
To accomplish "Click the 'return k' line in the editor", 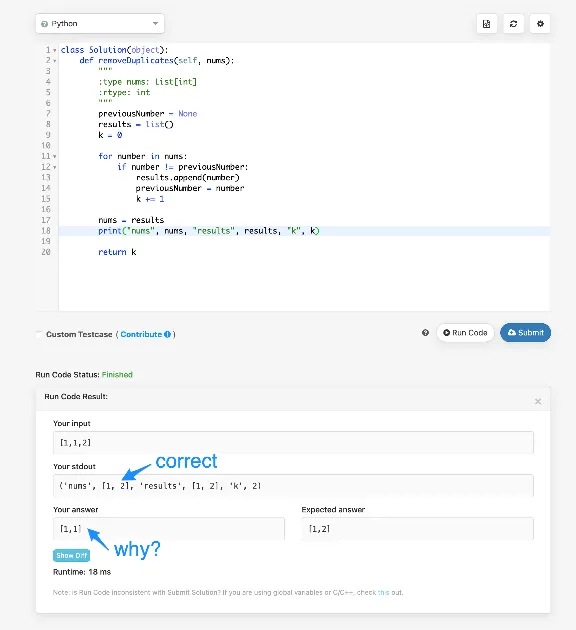I will pos(117,252).
